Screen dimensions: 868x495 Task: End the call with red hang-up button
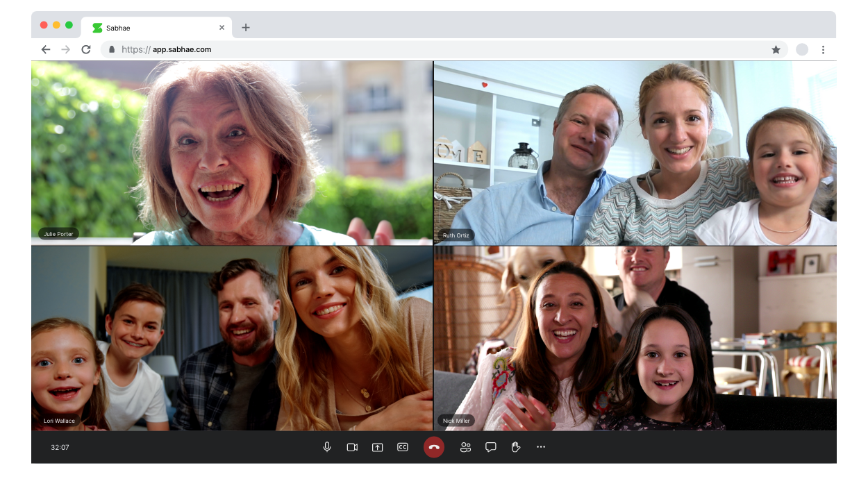[x=434, y=447]
